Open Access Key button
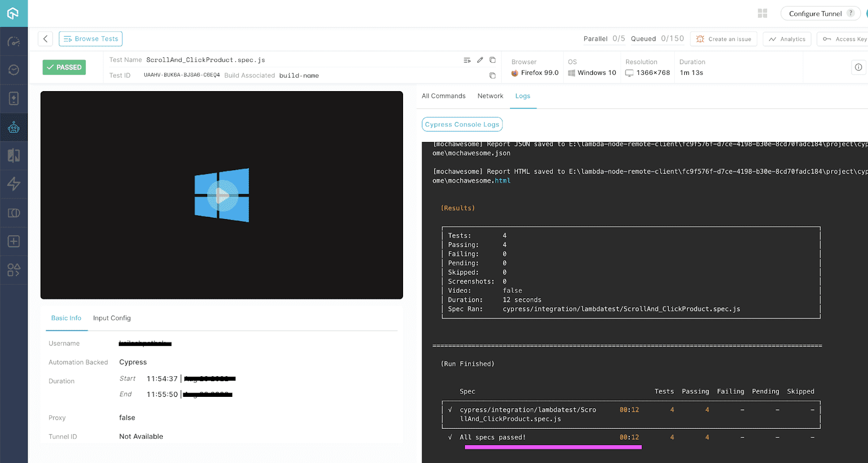Screen dimensions: 868x463 pos(844,39)
